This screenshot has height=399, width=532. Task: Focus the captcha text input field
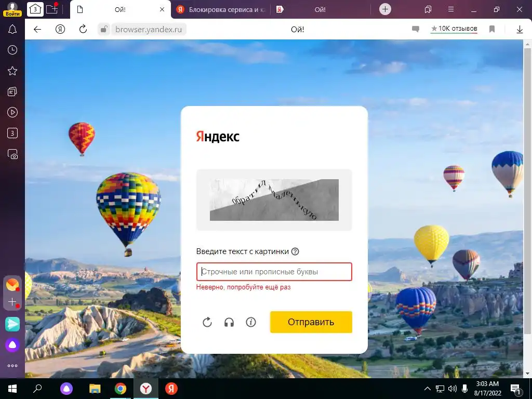tap(274, 272)
